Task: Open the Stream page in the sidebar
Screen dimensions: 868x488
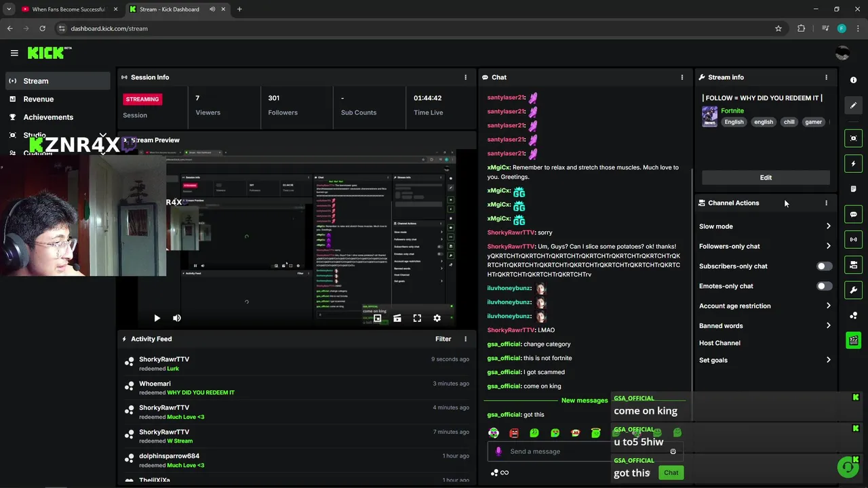Action: tap(58, 81)
